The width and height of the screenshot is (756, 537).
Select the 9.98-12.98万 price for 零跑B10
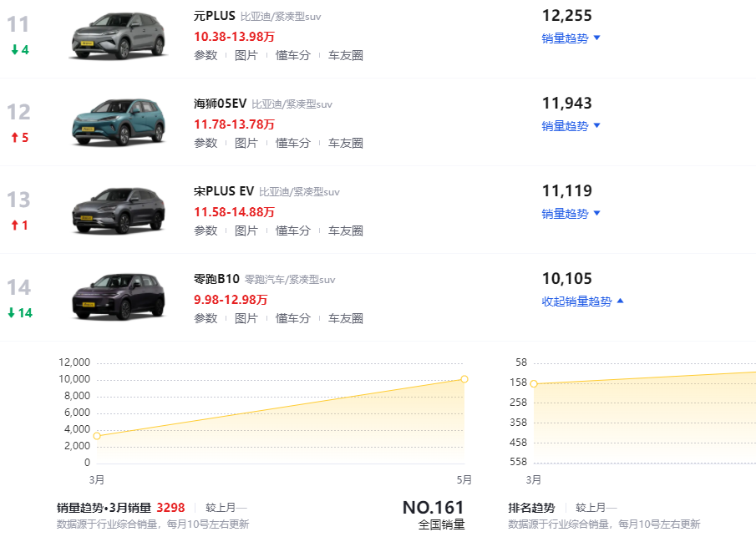coord(231,300)
